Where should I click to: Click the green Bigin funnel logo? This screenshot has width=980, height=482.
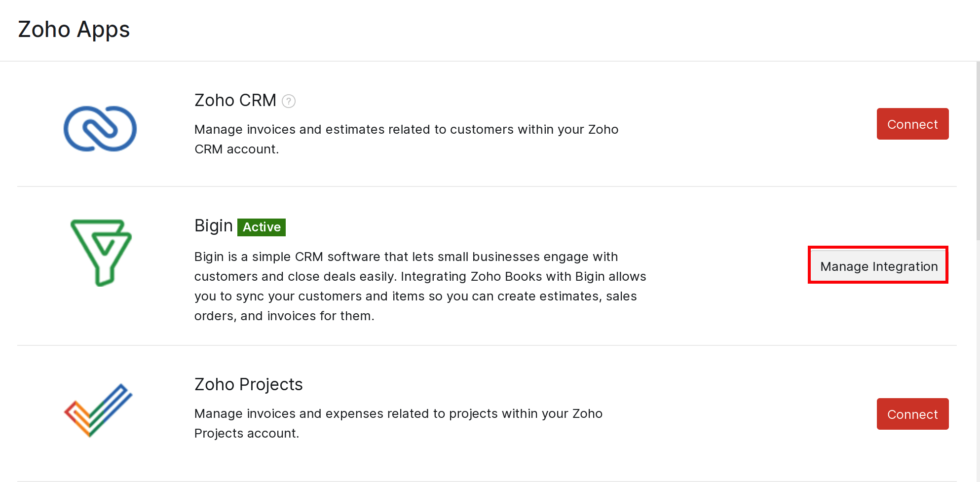tap(101, 252)
